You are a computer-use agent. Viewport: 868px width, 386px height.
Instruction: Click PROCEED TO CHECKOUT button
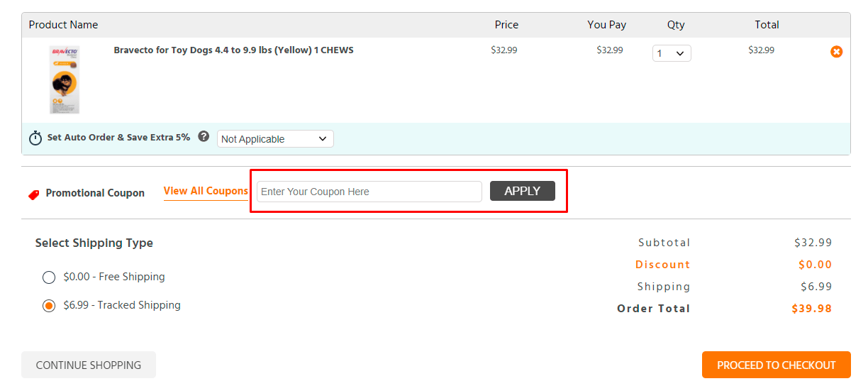click(777, 365)
